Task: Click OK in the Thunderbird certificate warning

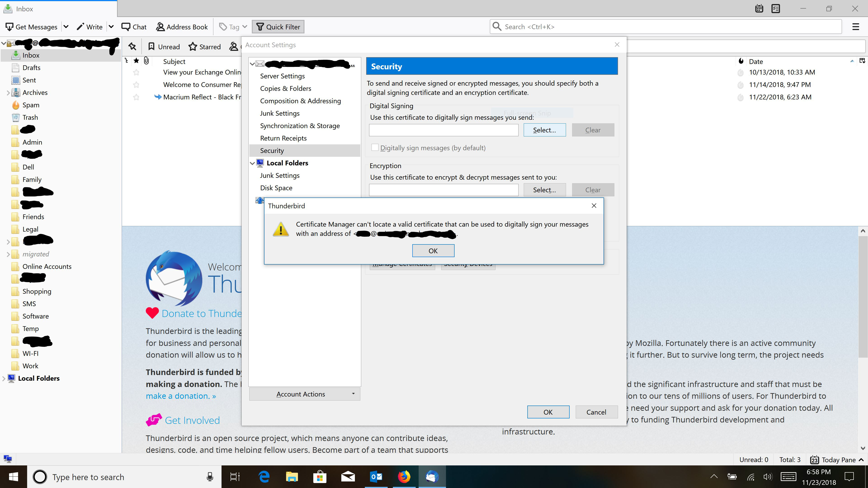Action: [433, 251]
